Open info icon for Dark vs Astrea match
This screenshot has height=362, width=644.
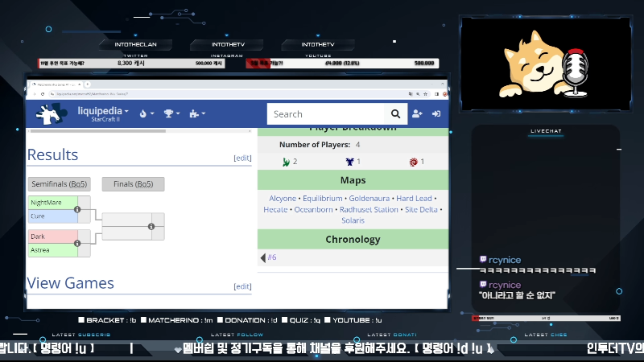[x=77, y=244]
